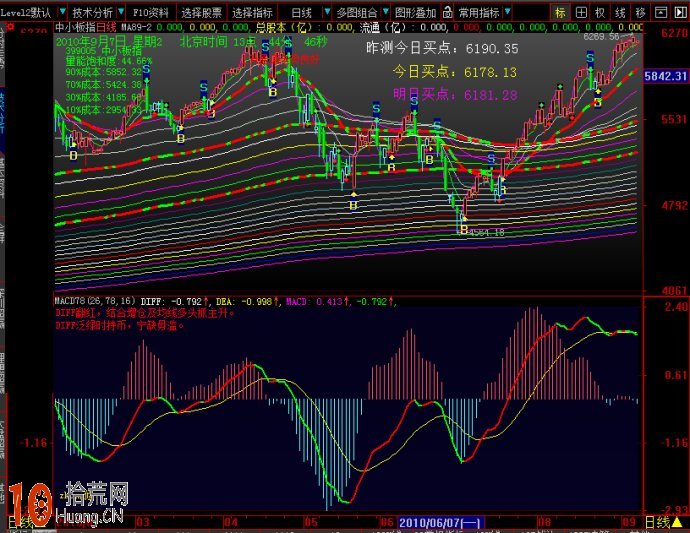This screenshot has width=690, height=533.
Task: Click the 日线 label at bottom left
Action: [21, 523]
